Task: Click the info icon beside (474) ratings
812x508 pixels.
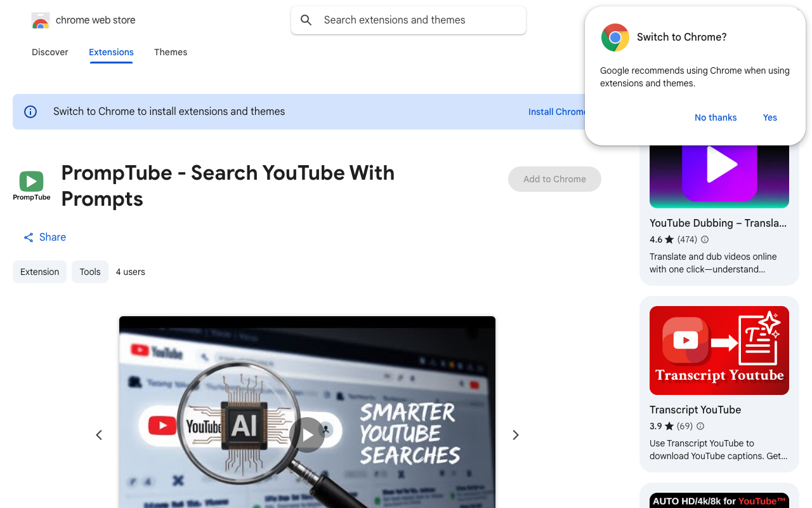Action: click(705, 239)
